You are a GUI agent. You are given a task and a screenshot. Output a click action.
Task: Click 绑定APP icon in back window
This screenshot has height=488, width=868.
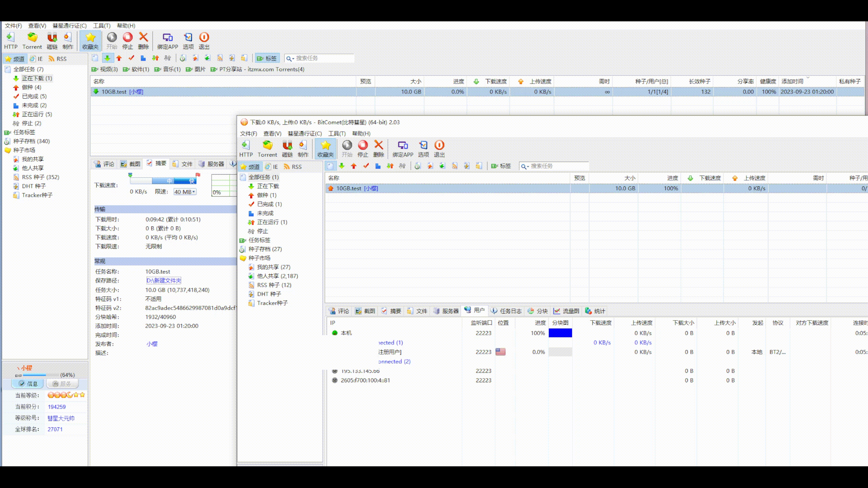(x=167, y=41)
